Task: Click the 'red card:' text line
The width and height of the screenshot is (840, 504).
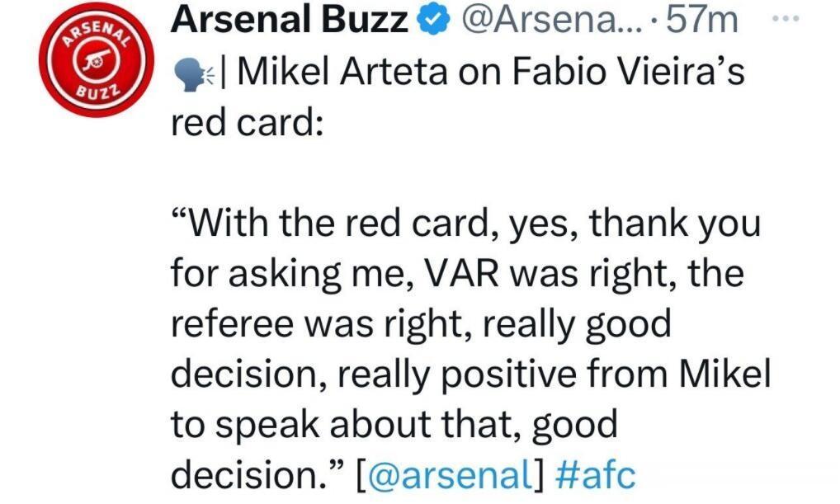Action: (x=248, y=123)
